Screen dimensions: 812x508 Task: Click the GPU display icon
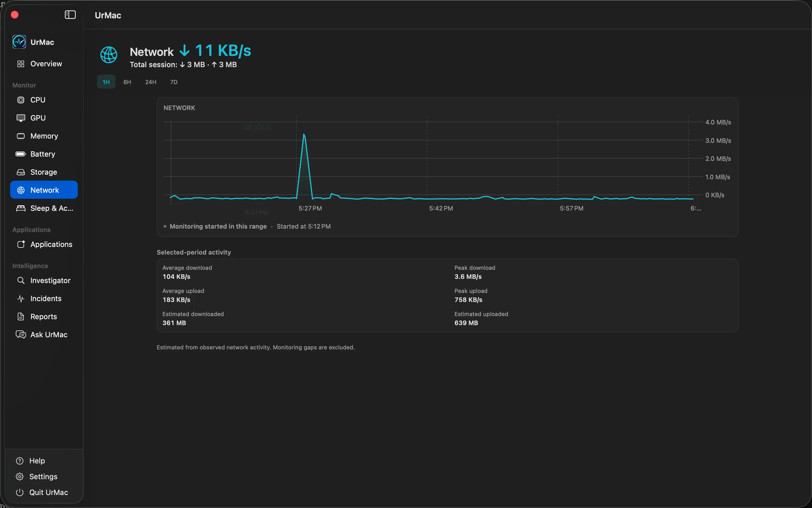tap(21, 118)
